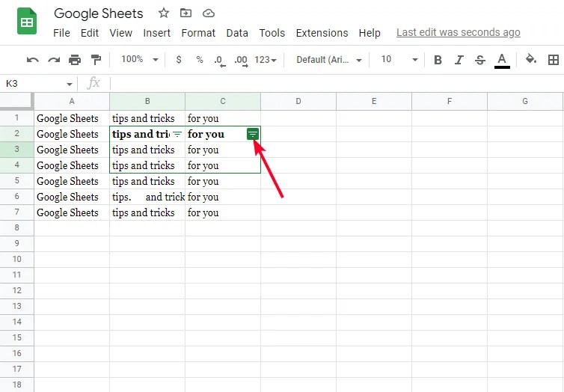This screenshot has width=564, height=392.
Task: Select column F header
Action: point(450,102)
